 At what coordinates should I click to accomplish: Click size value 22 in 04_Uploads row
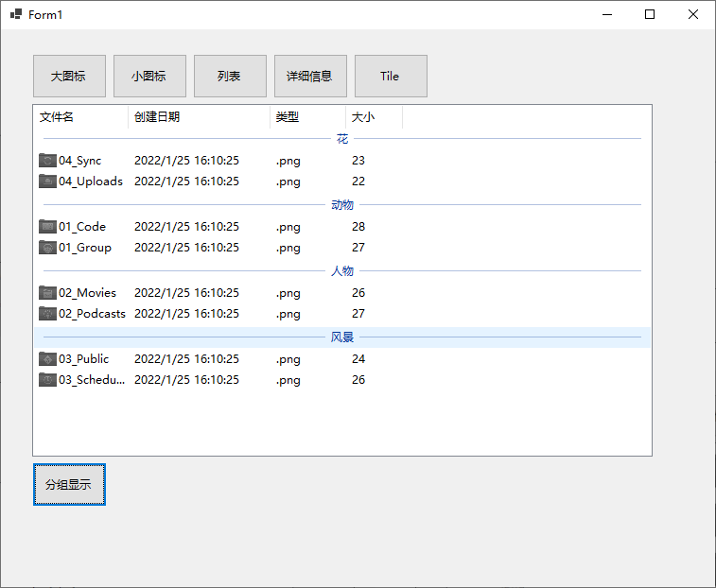click(x=358, y=182)
